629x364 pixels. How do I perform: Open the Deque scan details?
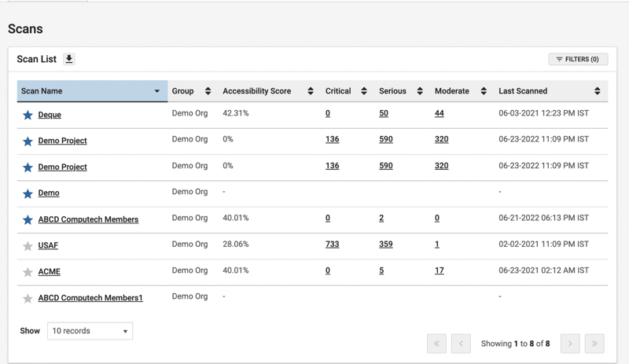click(50, 115)
